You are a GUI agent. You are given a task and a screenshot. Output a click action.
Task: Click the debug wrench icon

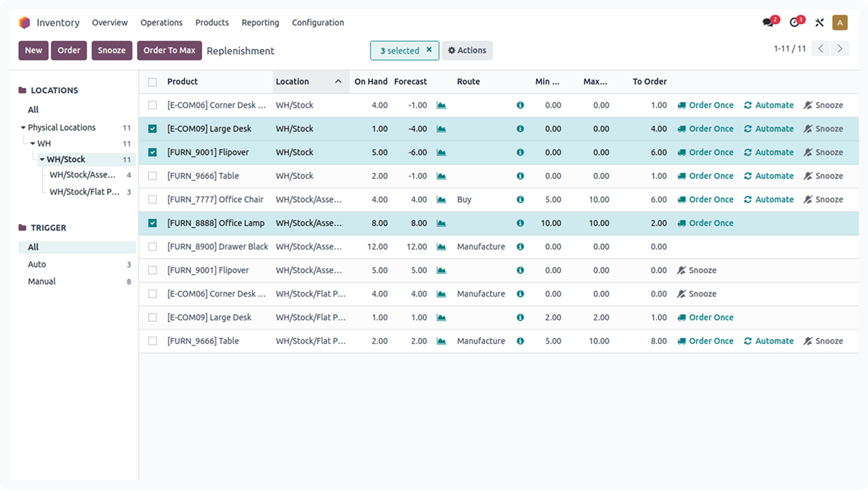(819, 22)
